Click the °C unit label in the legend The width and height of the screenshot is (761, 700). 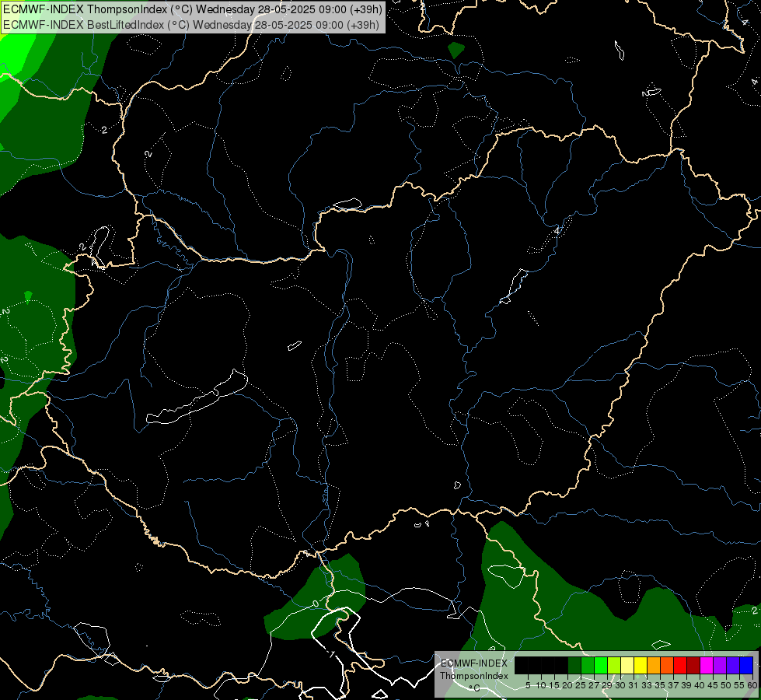click(x=474, y=688)
